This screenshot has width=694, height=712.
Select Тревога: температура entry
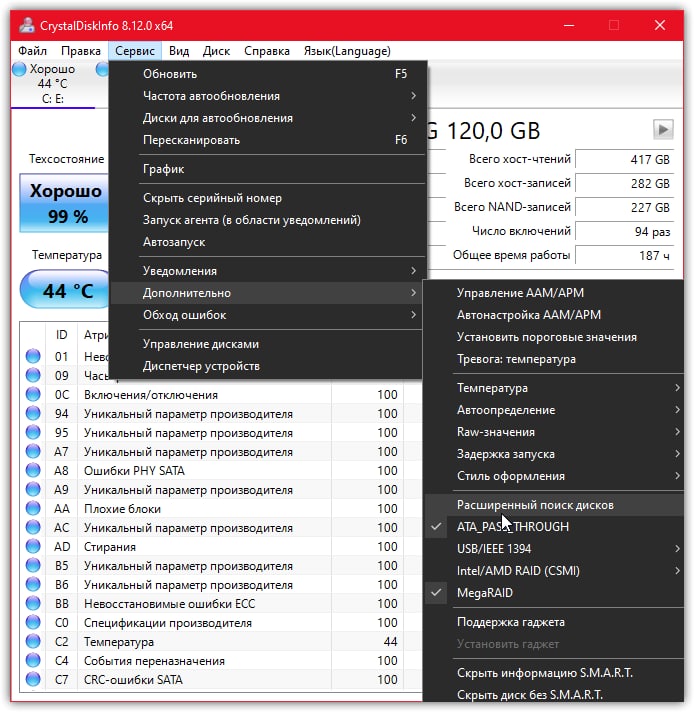point(554,359)
